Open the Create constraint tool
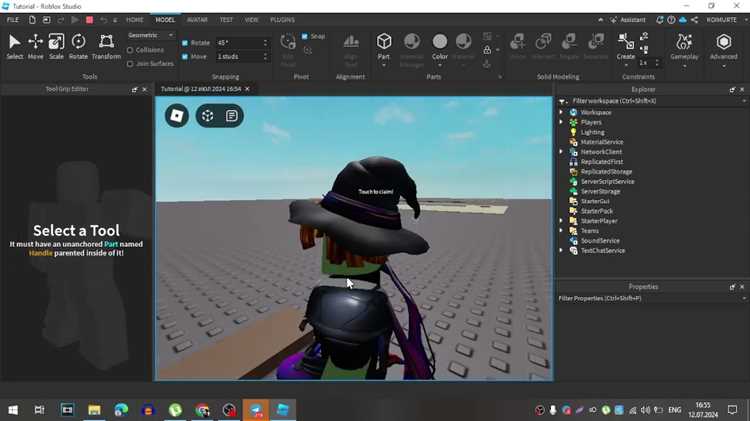 (x=626, y=42)
